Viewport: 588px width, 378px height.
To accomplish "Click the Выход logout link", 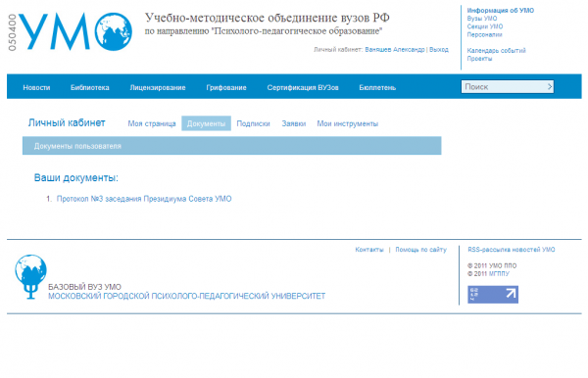I will pos(439,49).
